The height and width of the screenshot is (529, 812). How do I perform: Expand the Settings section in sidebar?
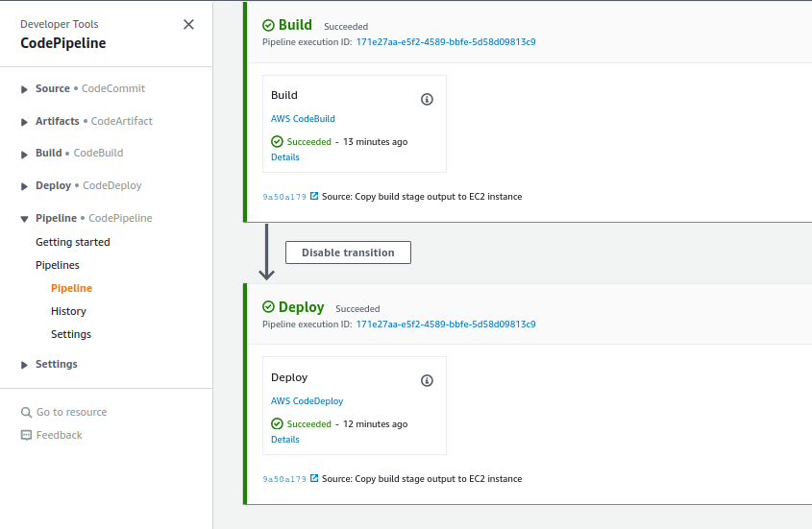(24, 365)
